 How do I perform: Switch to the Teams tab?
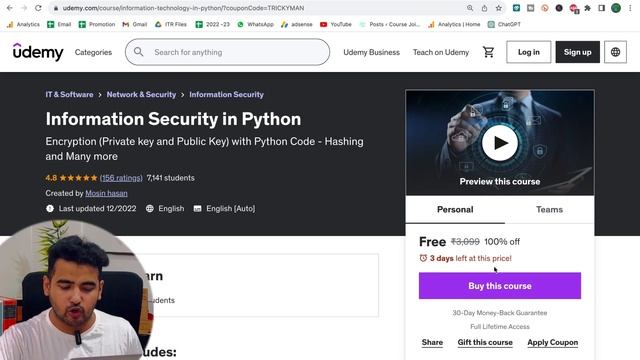[549, 209]
